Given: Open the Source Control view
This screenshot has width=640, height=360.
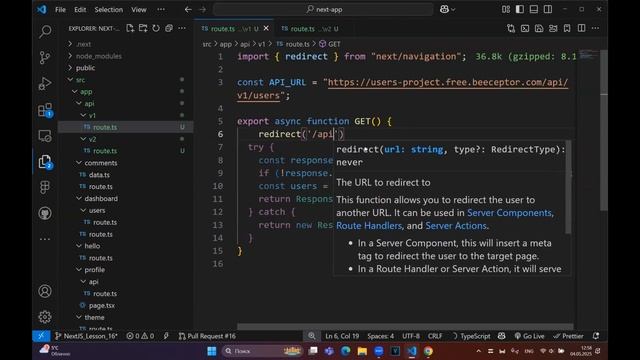Looking at the screenshot, I should (x=45, y=57).
